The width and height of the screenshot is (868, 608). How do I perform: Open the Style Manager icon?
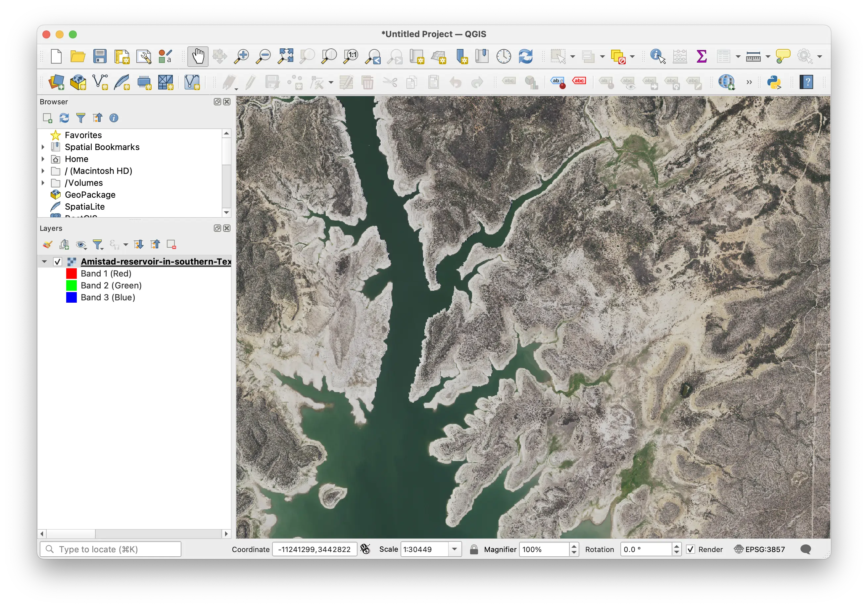point(166,57)
